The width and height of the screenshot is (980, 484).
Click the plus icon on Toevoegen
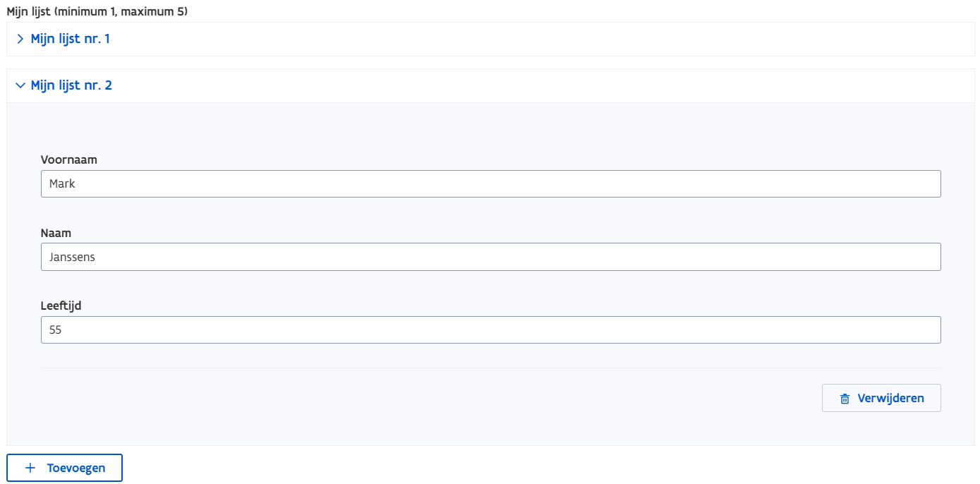(x=30, y=468)
